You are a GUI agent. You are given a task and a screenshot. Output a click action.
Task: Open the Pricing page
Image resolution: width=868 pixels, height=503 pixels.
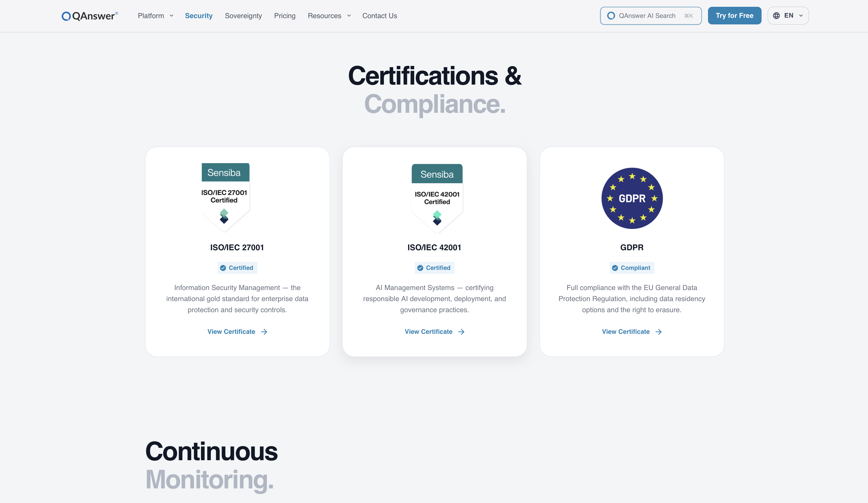tap(285, 16)
